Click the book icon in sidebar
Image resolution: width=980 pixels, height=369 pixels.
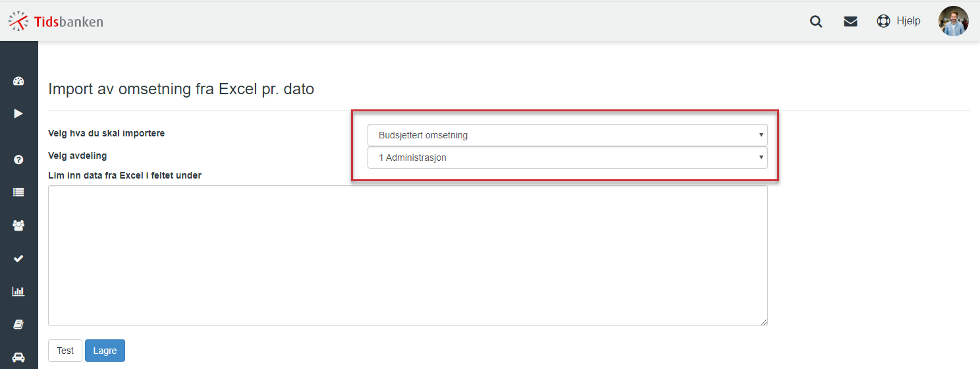(18, 324)
